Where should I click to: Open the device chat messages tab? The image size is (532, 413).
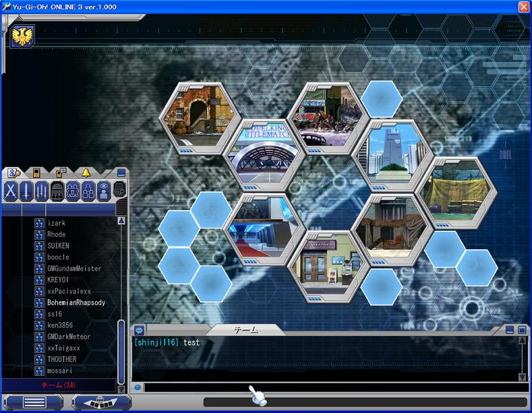pos(61,173)
